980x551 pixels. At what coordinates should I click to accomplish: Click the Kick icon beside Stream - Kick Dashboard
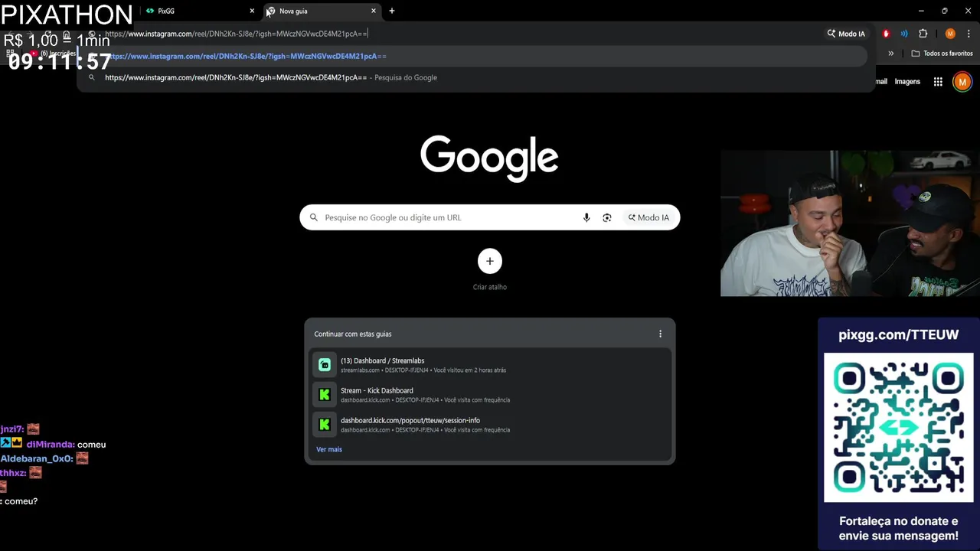325,395
